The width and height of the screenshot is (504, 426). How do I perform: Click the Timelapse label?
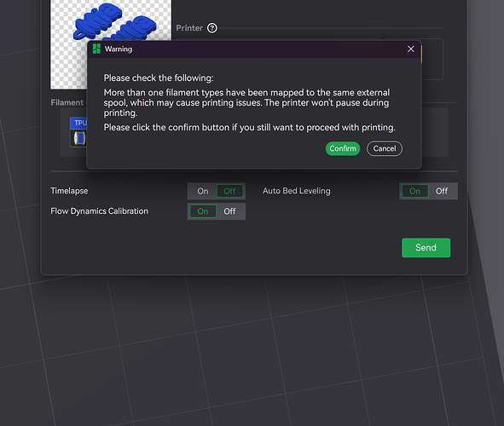click(x=69, y=191)
